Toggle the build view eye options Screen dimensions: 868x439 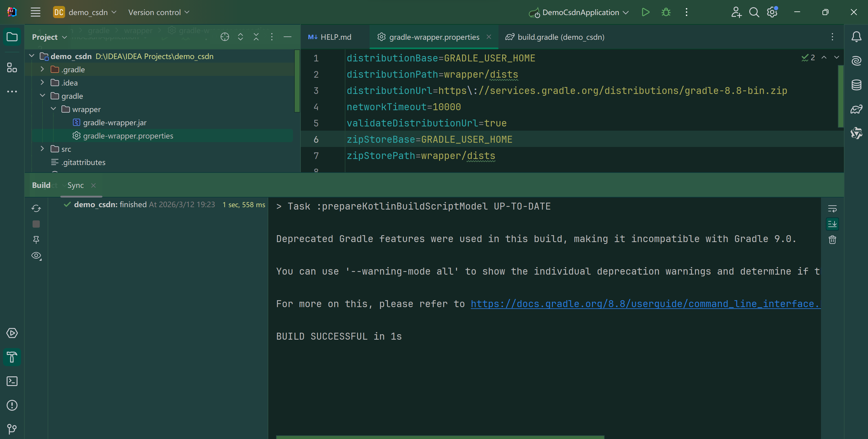pos(36,256)
